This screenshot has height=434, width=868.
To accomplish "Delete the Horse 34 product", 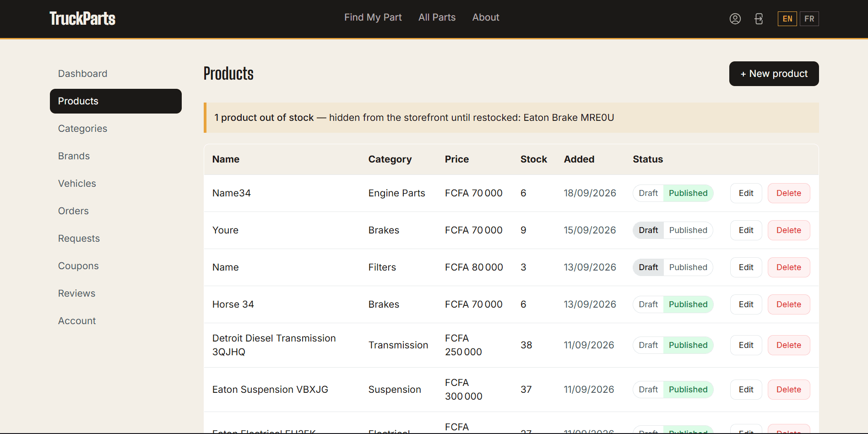I will click(788, 304).
